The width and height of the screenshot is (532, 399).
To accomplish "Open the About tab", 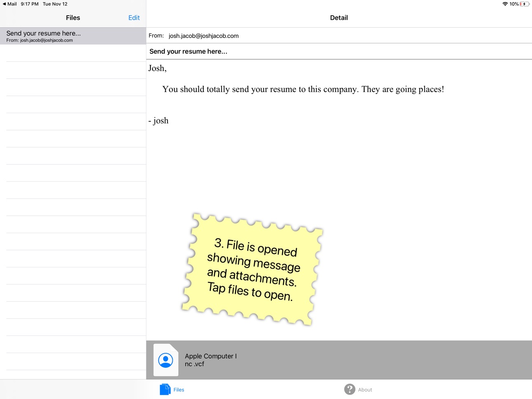I will click(358, 390).
